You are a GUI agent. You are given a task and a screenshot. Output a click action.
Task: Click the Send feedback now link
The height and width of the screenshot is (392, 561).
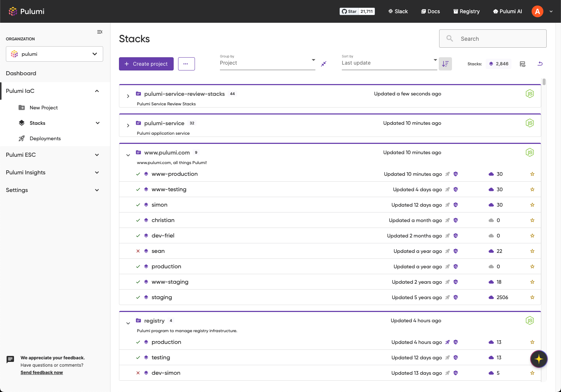(x=41, y=373)
